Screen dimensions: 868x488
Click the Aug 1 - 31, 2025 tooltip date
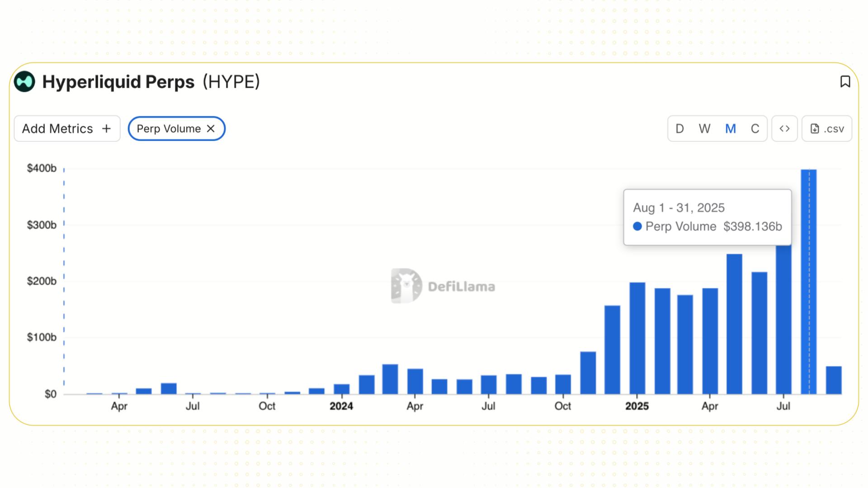pos(679,208)
